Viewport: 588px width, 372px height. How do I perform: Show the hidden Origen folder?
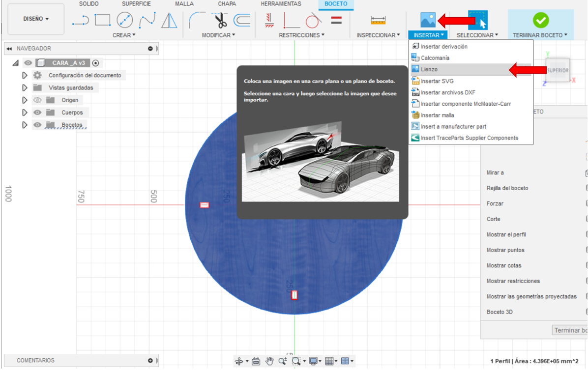37,100
